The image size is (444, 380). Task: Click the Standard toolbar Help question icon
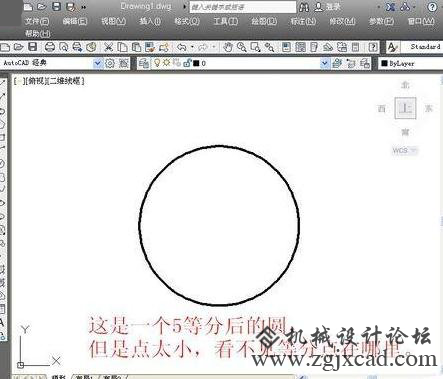(x=374, y=47)
